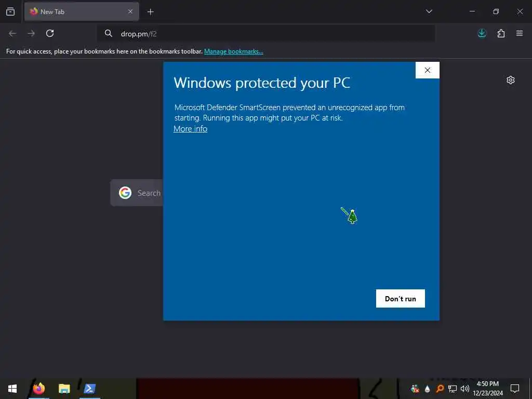
Task: Click the water drop tray icon
Action: (x=428, y=389)
